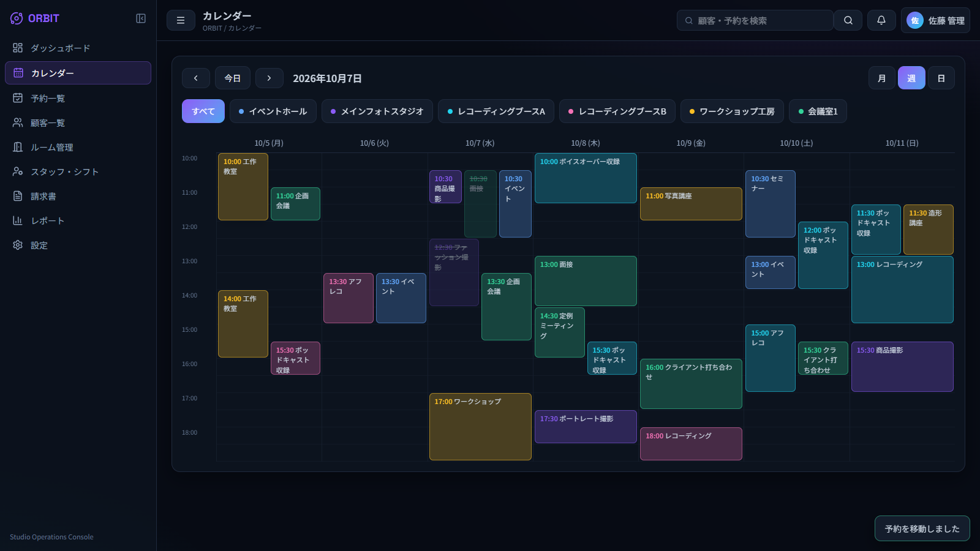This screenshot has width=980, height=551.
Task: Open 17:00 ワークショップ event
Action: [480, 427]
